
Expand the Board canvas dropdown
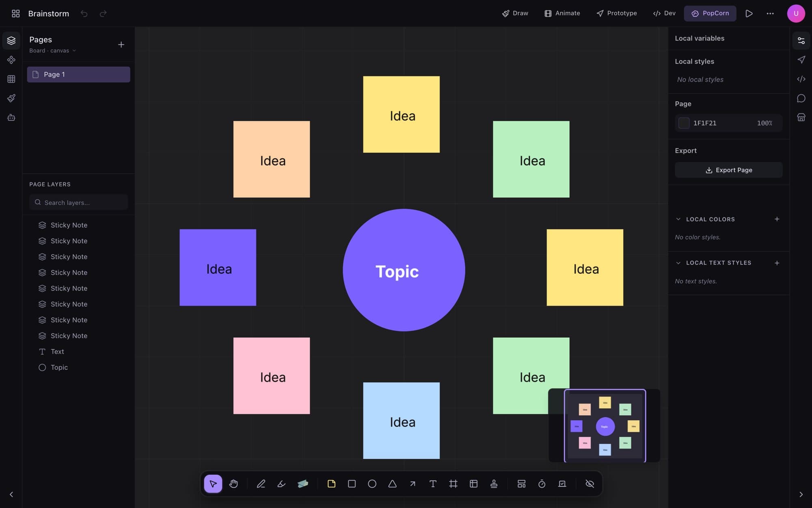[x=52, y=51]
